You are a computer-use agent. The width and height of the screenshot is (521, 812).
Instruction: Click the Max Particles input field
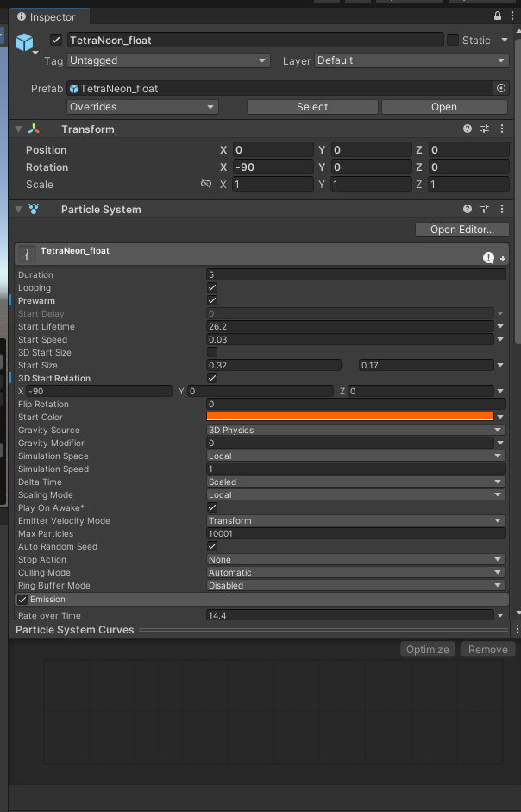(355, 533)
